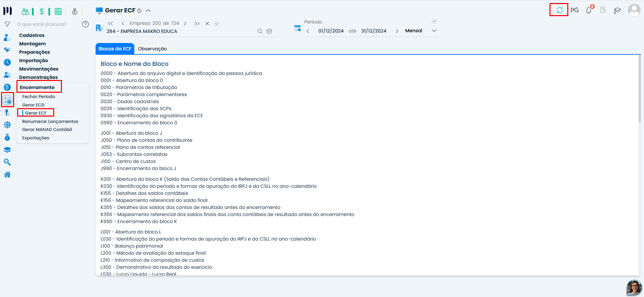Expand the Cadastros menu section

32,35
